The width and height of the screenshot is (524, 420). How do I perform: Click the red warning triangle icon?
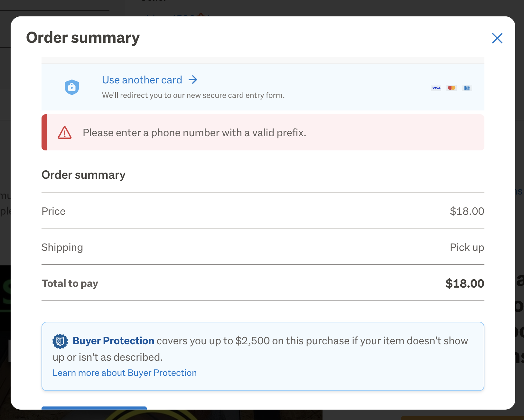(65, 133)
